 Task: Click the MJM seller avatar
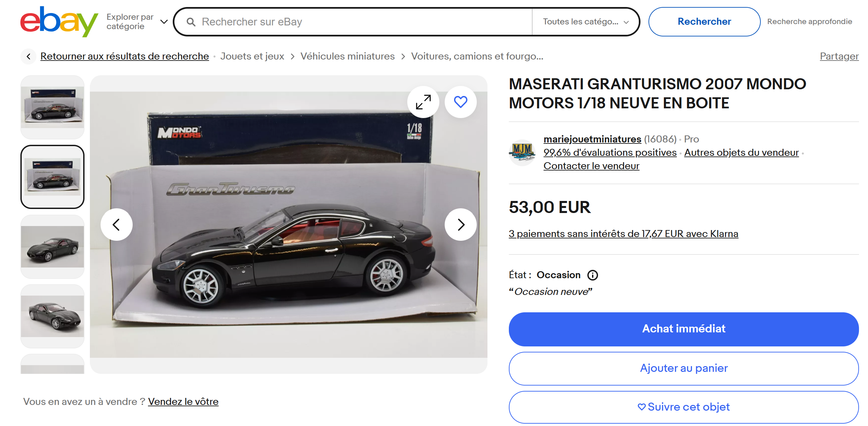522,152
